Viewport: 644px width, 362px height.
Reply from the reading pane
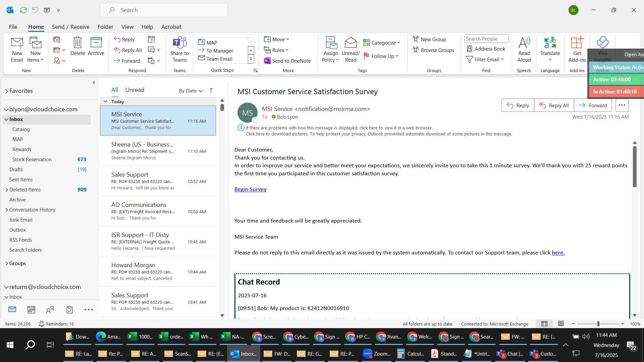(518, 105)
